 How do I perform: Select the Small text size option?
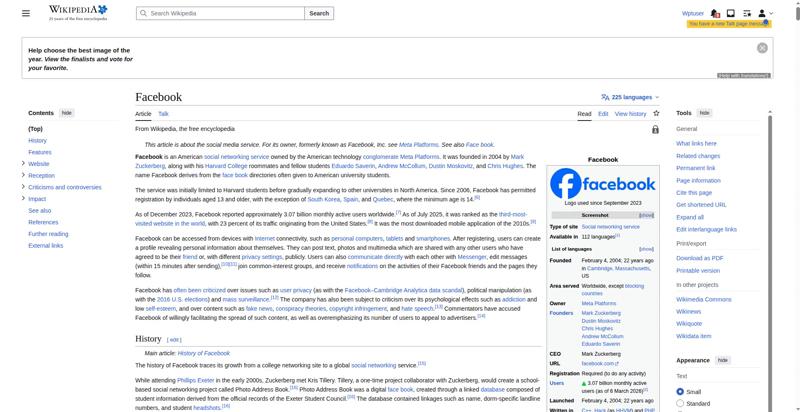tap(681, 391)
